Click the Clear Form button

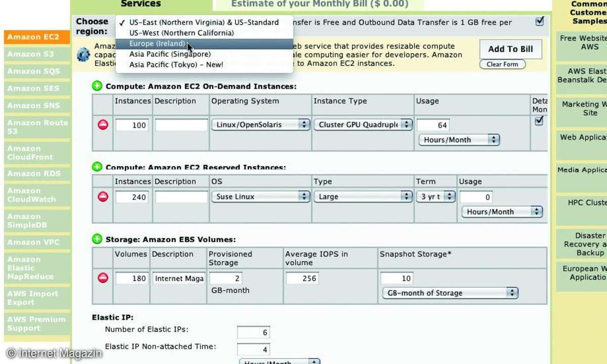tap(502, 64)
